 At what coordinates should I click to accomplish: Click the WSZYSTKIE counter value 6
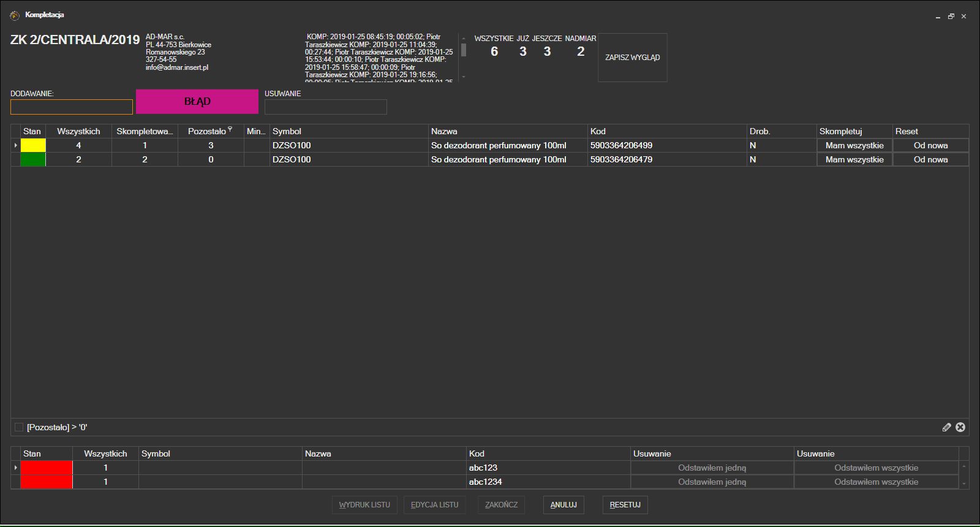494,51
